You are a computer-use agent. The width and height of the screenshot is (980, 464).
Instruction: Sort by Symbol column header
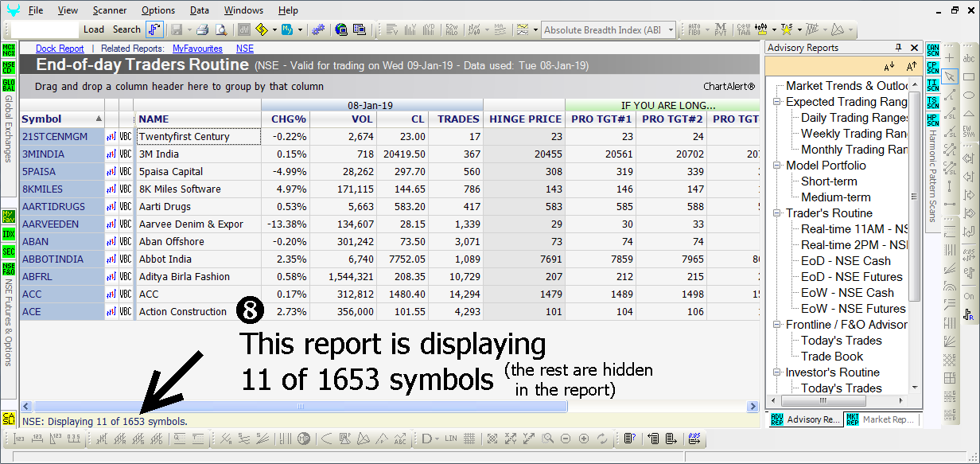(x=62, y=119)
